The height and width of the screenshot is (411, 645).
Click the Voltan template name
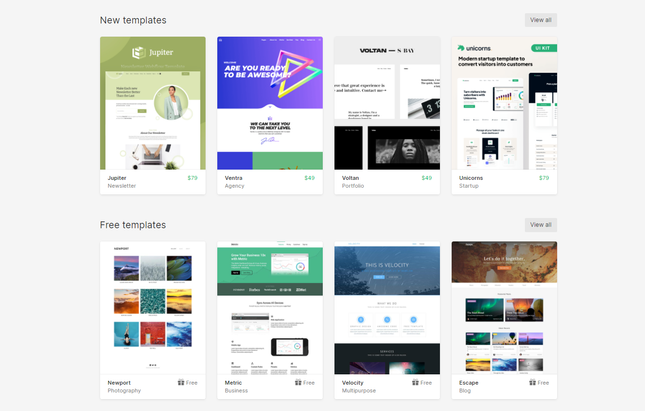(350, 178)
